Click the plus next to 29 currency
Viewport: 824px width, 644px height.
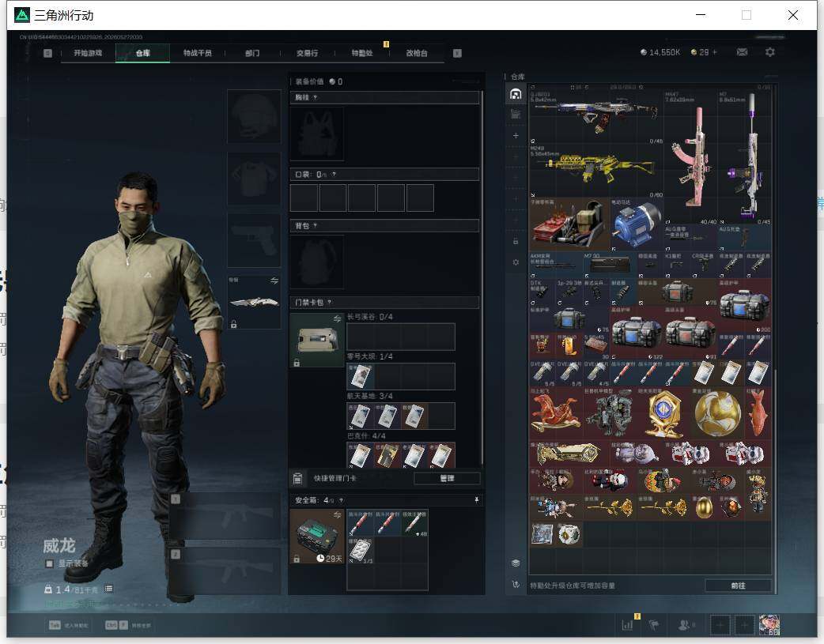(715, 52)
